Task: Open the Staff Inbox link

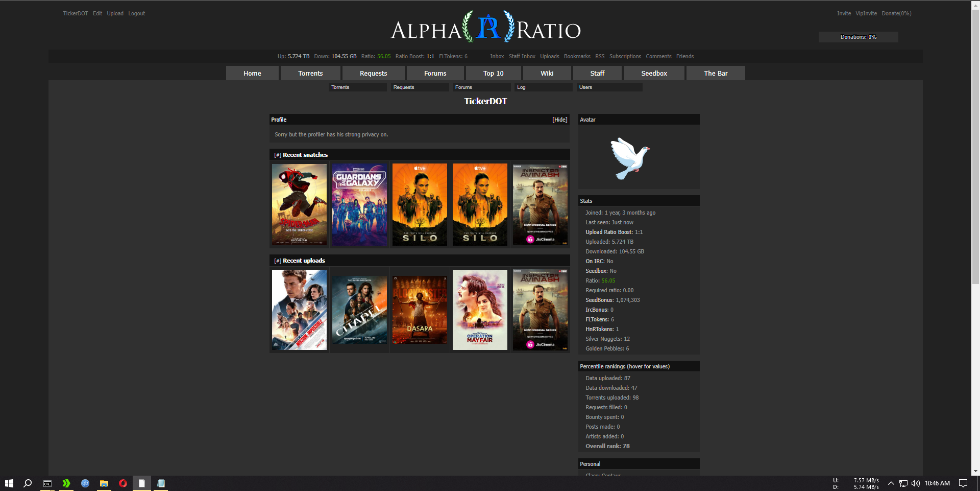Action: pos(522,56)
